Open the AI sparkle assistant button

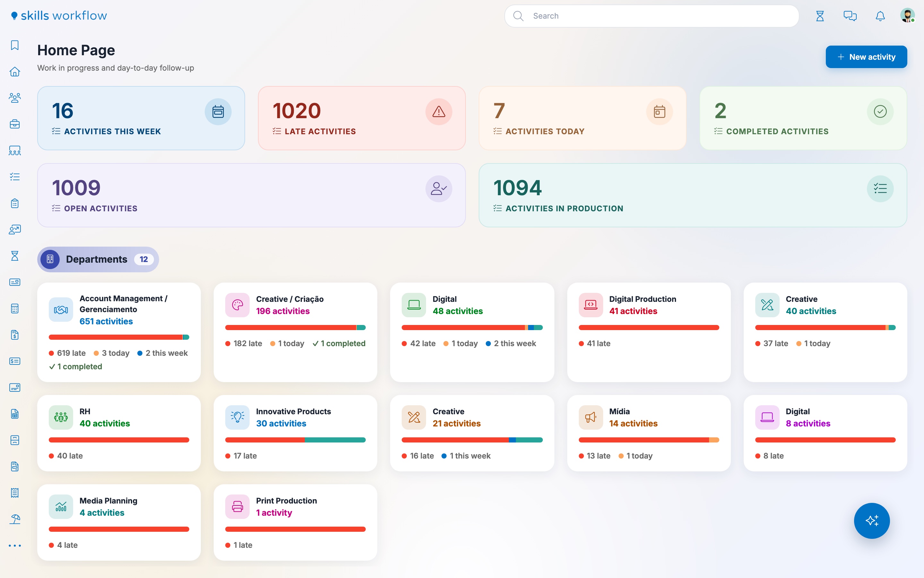click(872, 520)
